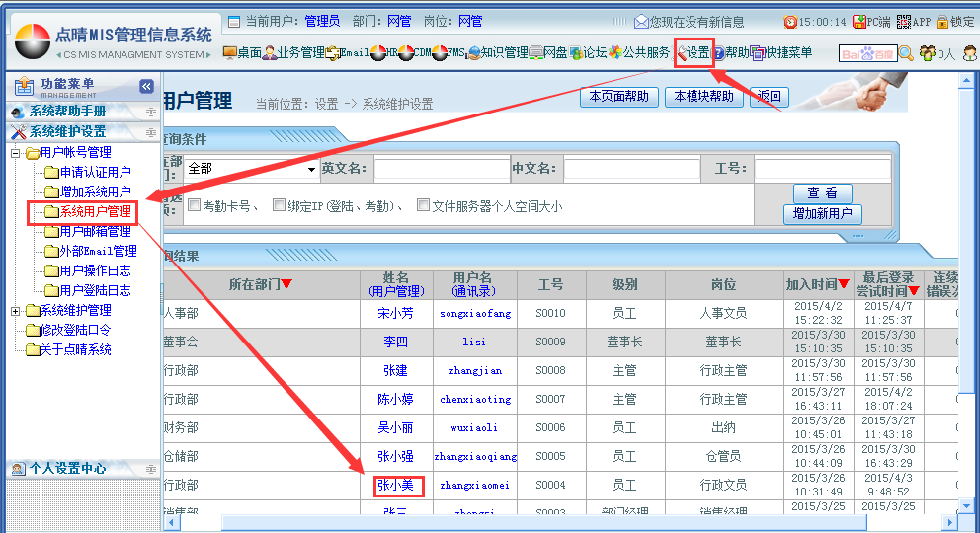
Task: Click the 设置 settings icon in toolbar
Action: point(683,53)
